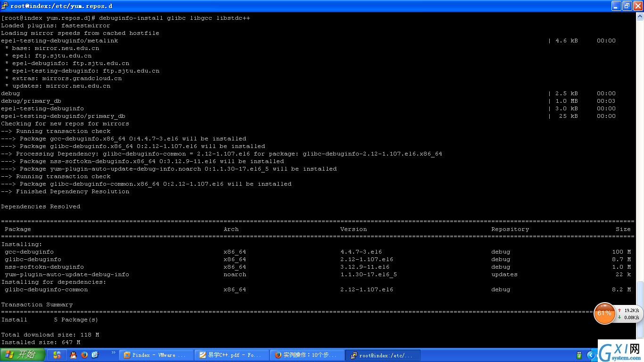Click the 'Install 5 Package(s)' line
This screenshot has height=362, width=644.
pyautogui.click(x=50, y=320)
